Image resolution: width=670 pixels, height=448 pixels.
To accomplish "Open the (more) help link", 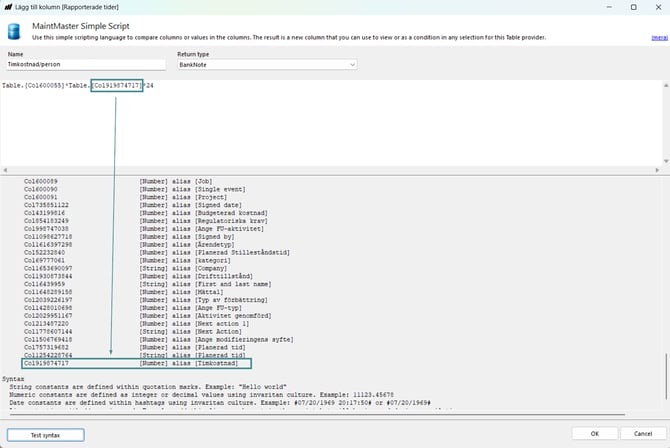I will click(x=660, y=36).
